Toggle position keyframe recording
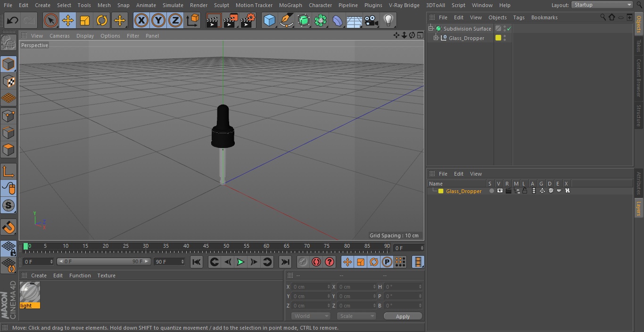 pos(347,262)
